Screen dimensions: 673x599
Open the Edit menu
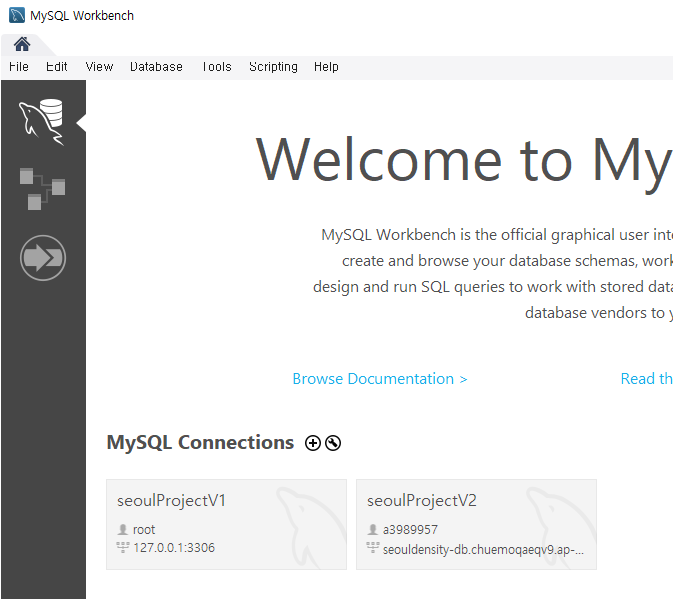[x=57, y=67]
